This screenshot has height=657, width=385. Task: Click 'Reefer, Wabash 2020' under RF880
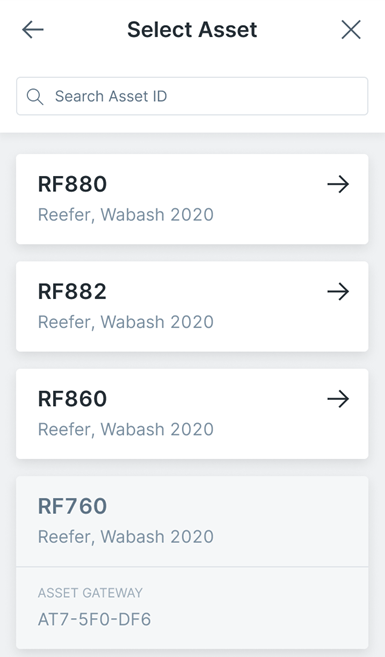(x=126, y=215)
